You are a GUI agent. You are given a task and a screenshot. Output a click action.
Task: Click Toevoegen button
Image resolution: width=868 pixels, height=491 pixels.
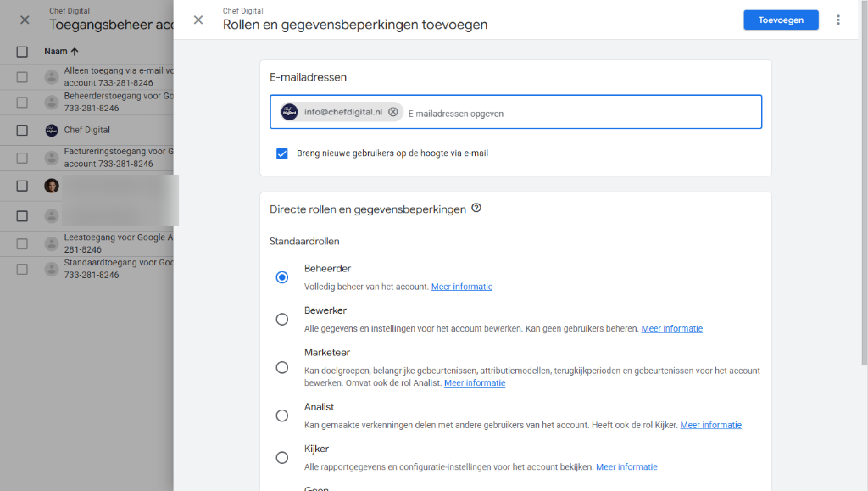[x=781, y=20]
